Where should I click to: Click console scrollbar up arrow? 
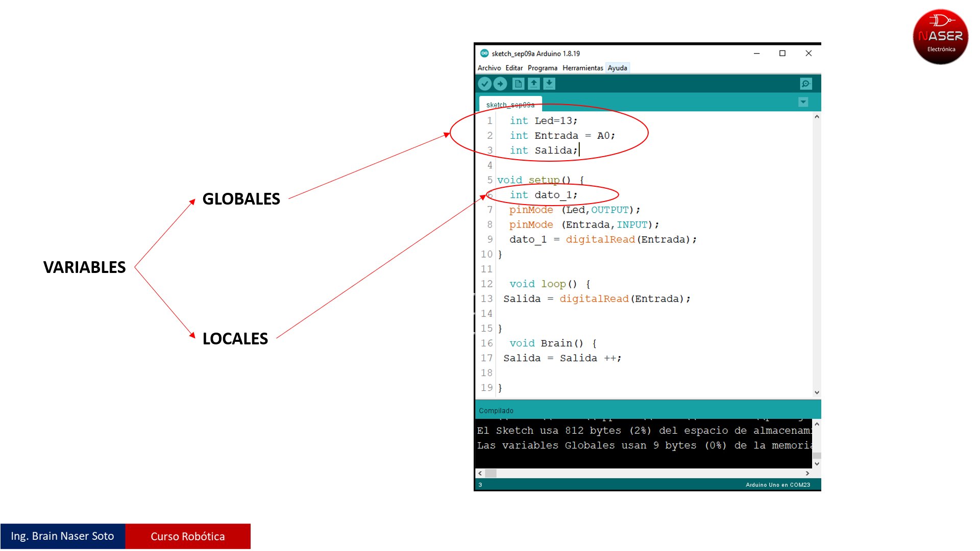coord(817,424)
